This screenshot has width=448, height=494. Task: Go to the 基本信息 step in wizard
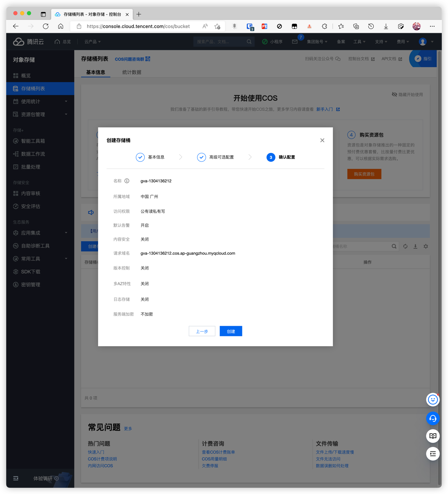point(150,157)
